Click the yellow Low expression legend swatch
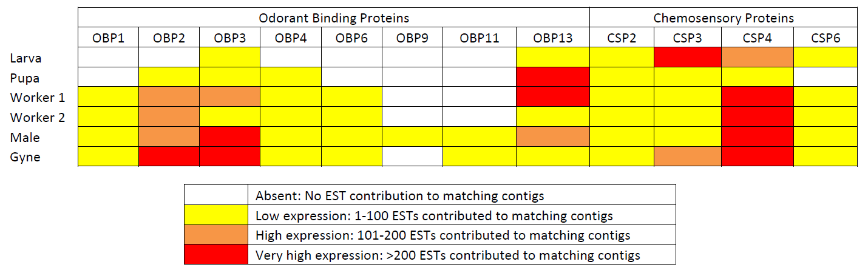Screen dimensions: 868x270 click(x=216, y=215)
